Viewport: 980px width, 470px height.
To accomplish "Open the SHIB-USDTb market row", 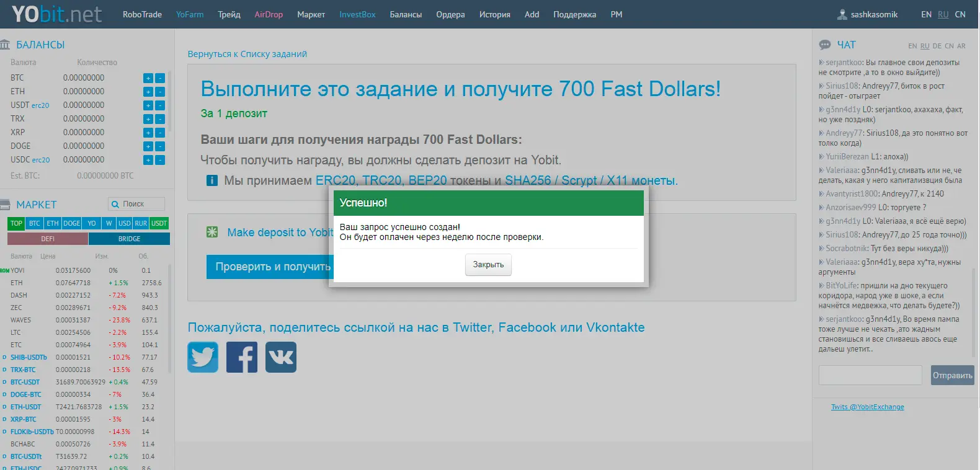I will click(x=86, y=357).
